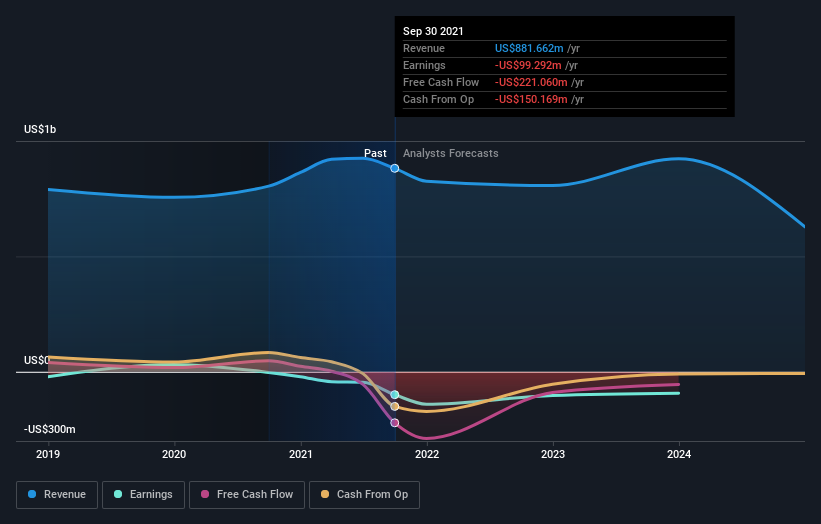Select the revenue data point marker on blue line
Image resolution: width=821 pixels, height=524 pixels.
click(x=395, y=168)
